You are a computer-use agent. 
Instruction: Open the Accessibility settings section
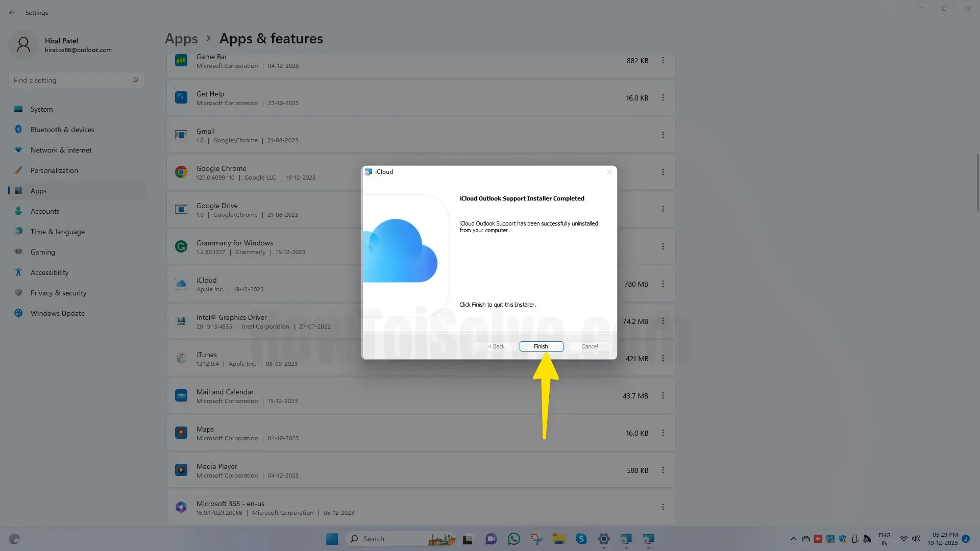49,272
